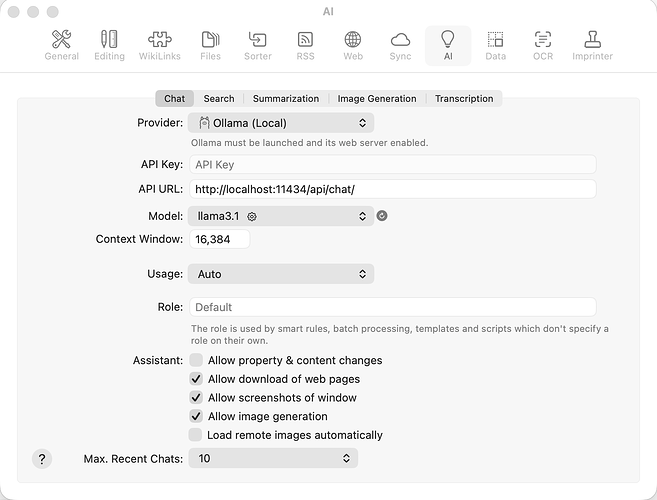
Task: Click the API Key input field
Action: click(393, 164)
